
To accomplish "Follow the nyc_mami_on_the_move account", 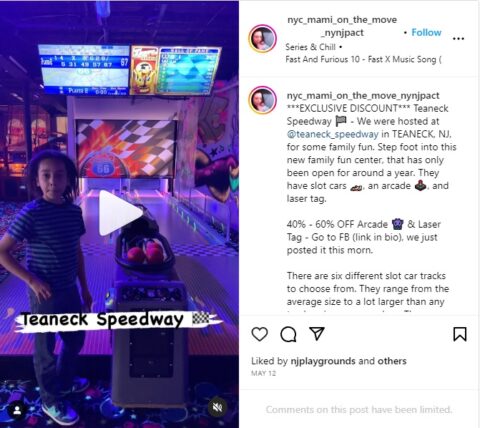I will 426,33.
